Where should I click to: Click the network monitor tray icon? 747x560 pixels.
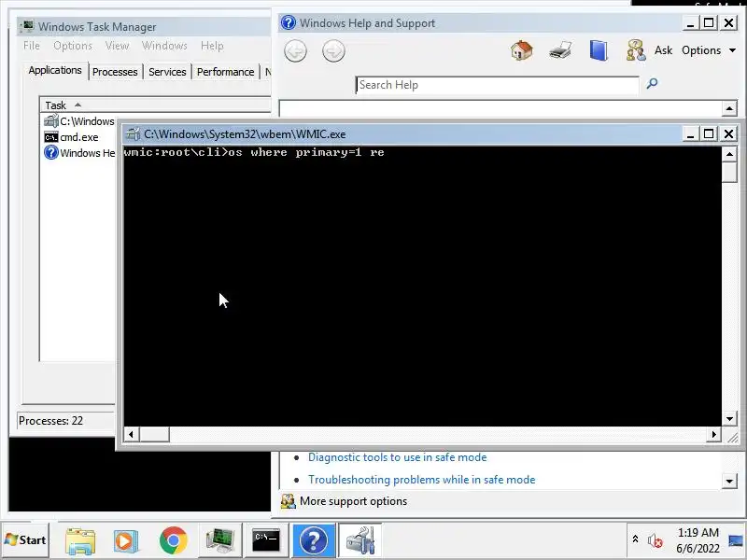click(736, 540)
